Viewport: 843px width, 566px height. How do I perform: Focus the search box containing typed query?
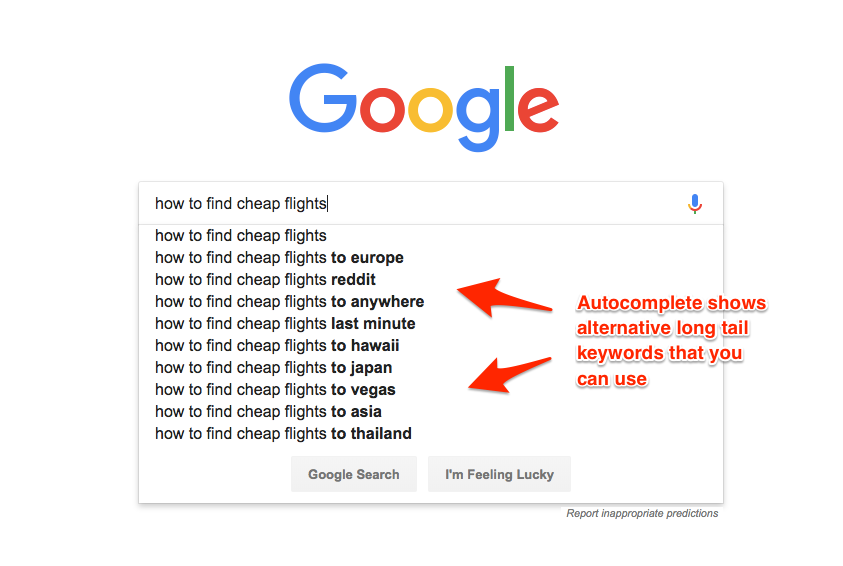(410, 204)
